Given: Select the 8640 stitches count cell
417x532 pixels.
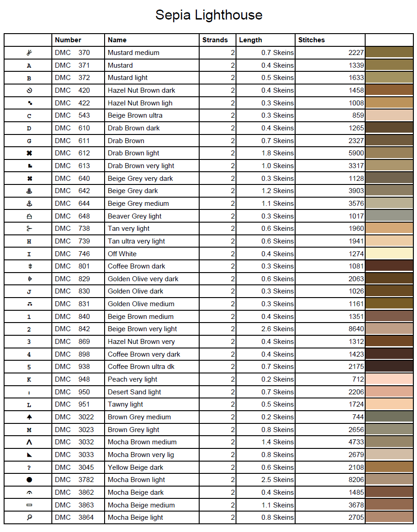Looking at the screenshot, I should pyautogui.click(x=356, y=329).
